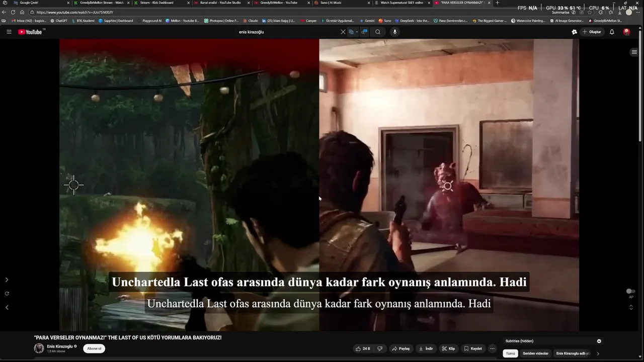This screenshot has height=362, width=644.
Task: Open the AI Image Generator bookmark
Action: pyautogui.click(x=567, y=21)
